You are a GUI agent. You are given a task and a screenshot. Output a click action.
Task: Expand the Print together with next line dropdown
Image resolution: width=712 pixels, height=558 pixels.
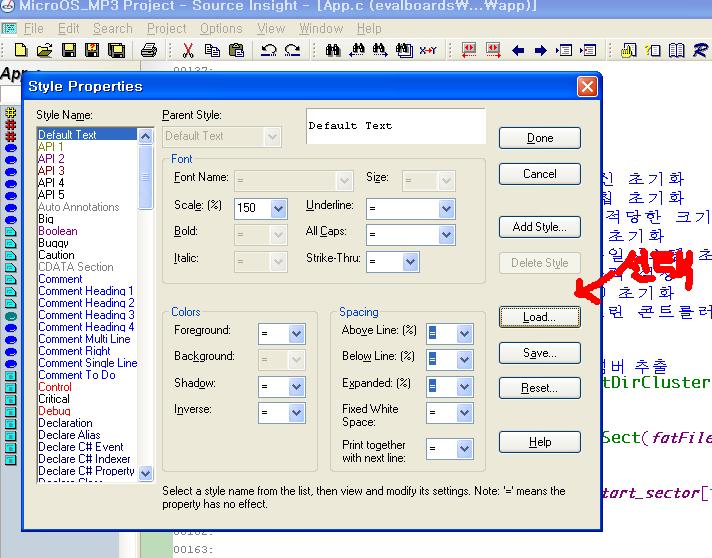point(465,449)
